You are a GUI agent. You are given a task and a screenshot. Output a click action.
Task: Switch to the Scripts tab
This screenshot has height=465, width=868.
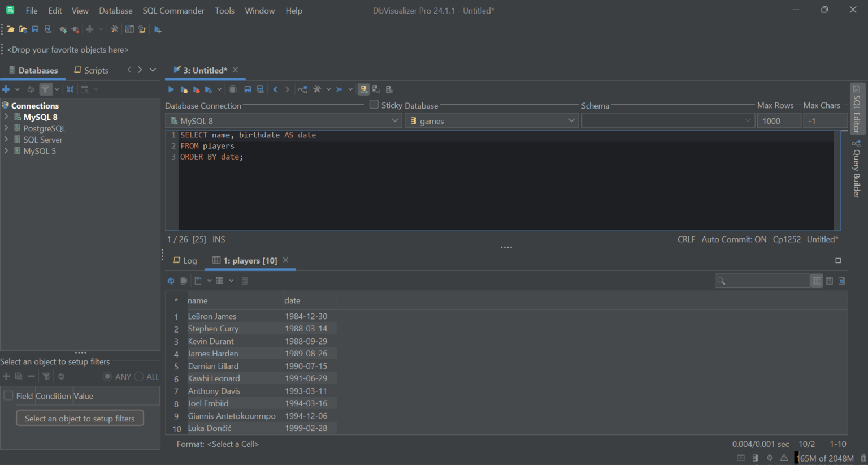(91, 70)
